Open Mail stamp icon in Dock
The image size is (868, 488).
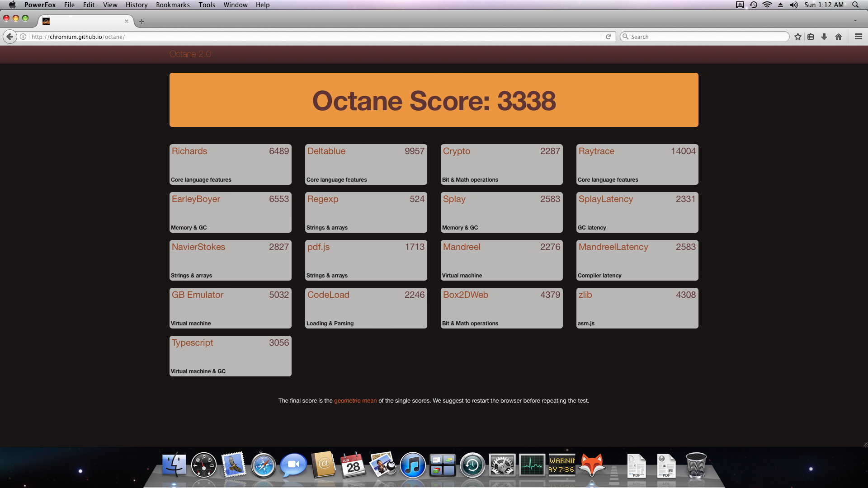pos(234,465)
